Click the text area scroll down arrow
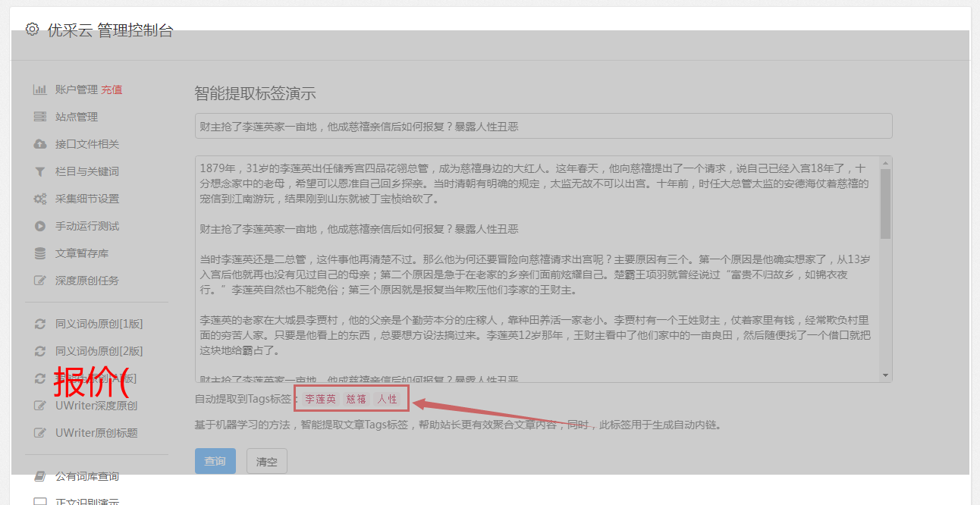The width and height of the screenshot is (980, 505). [x=885, y=376]
